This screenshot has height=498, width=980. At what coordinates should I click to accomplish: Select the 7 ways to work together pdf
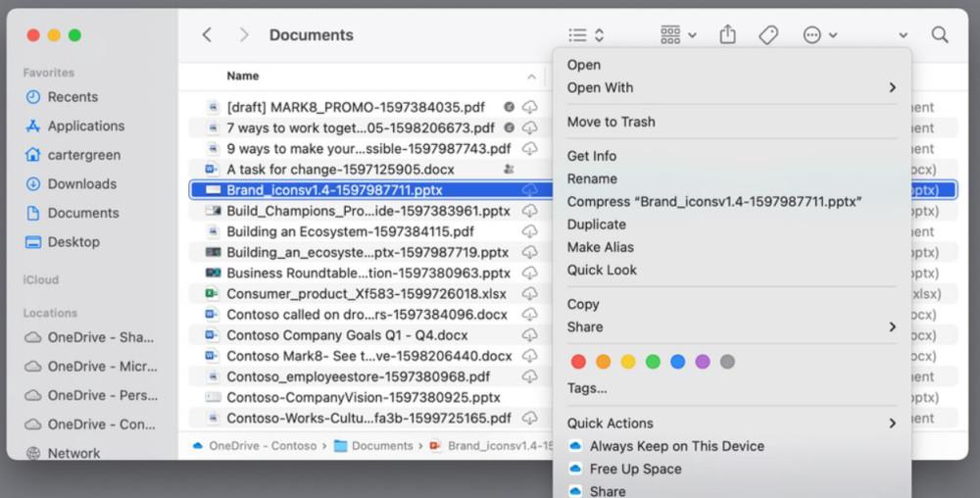coord(360,128)
